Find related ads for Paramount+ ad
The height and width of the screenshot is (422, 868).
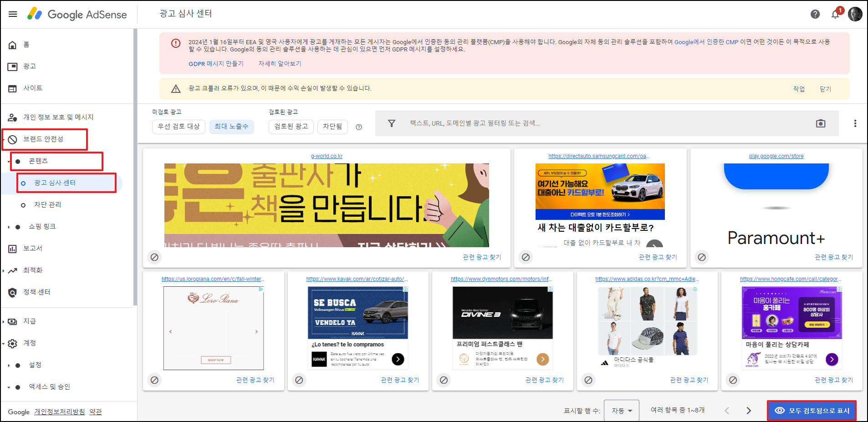pos(834,257)
